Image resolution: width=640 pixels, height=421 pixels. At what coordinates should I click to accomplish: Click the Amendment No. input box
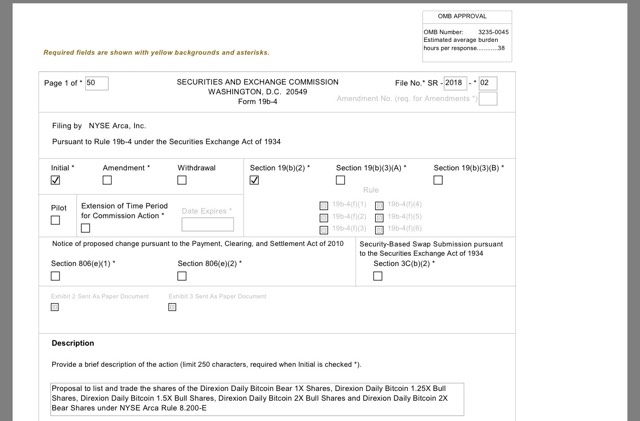(488, 99)
